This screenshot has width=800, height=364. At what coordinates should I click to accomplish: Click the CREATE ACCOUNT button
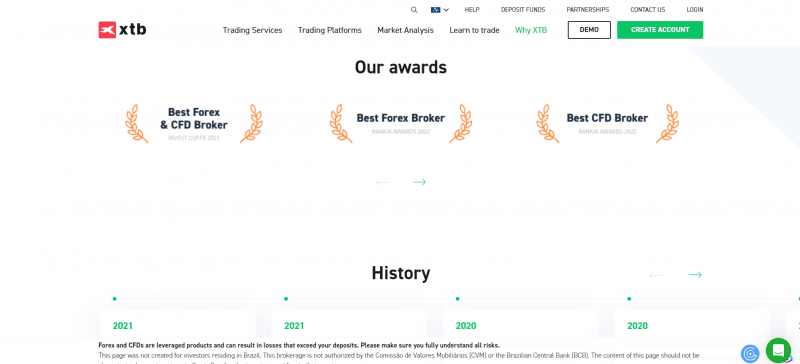[x=660, y=30]
